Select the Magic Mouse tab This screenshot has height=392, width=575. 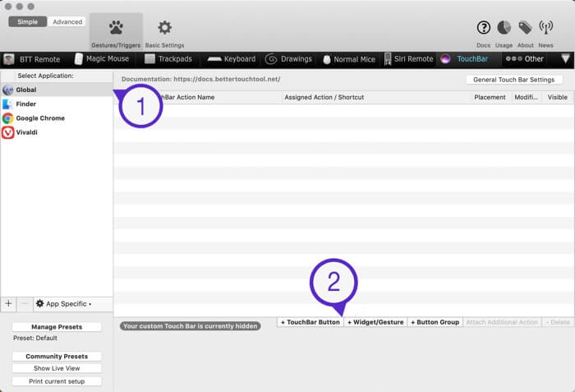[102, 58]
